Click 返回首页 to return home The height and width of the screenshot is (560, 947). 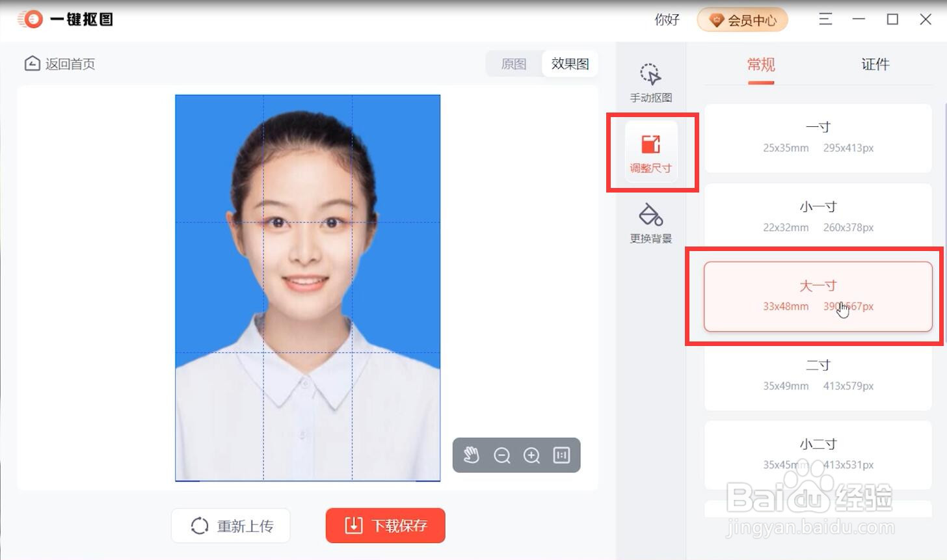59,64
